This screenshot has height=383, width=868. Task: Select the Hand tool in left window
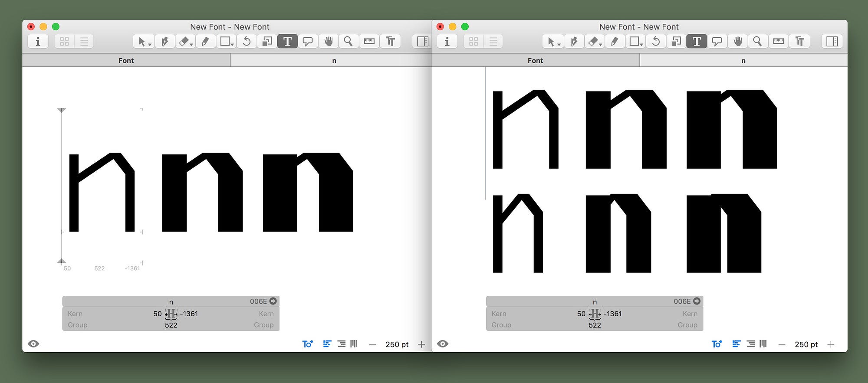(x=329, y=41)
